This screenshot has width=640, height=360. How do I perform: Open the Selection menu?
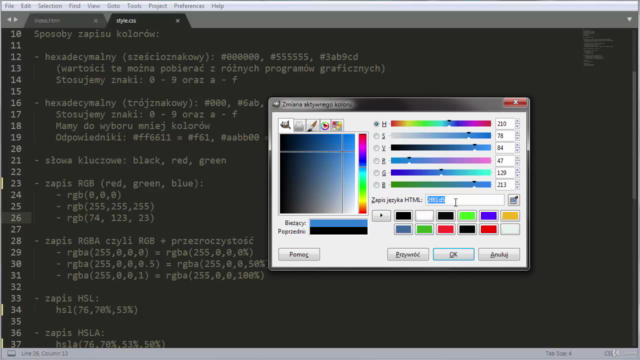[x=50, y=6]
